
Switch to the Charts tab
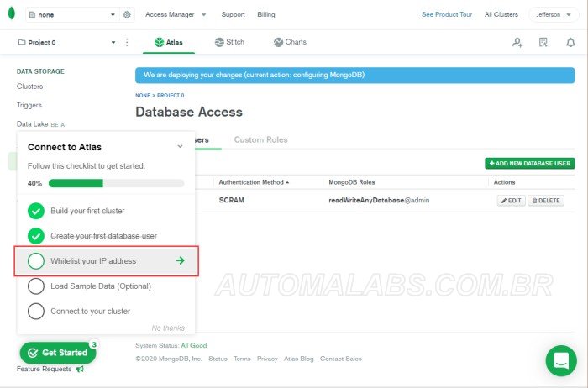(290, 42)
